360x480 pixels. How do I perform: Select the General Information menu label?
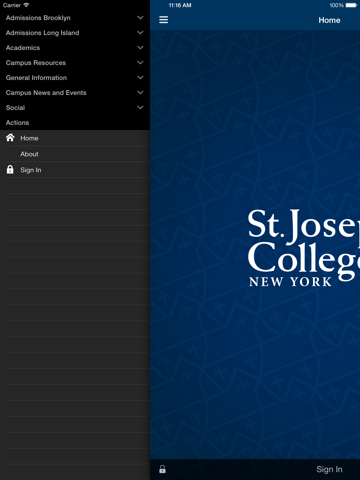[x=36, y=78]
